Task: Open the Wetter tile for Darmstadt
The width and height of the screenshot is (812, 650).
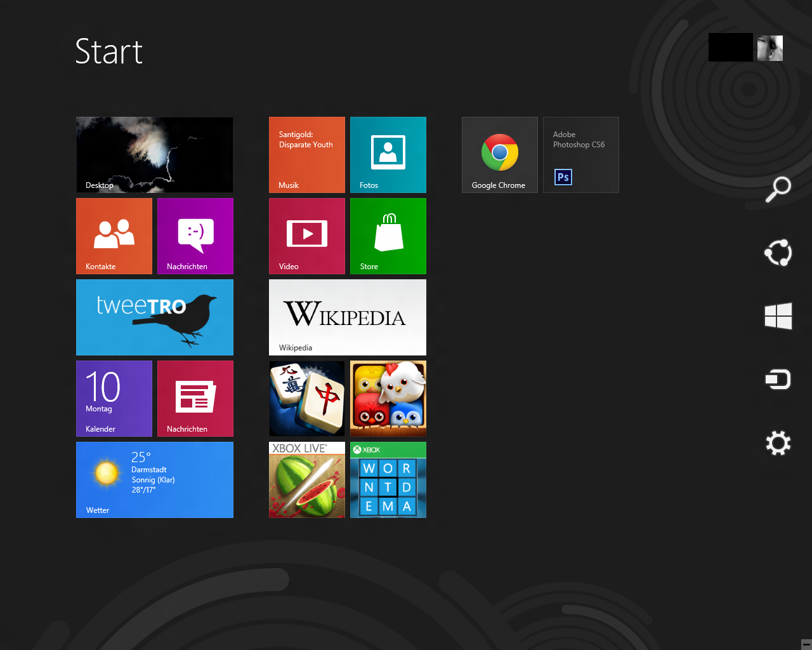Action: tap(154, 480)
